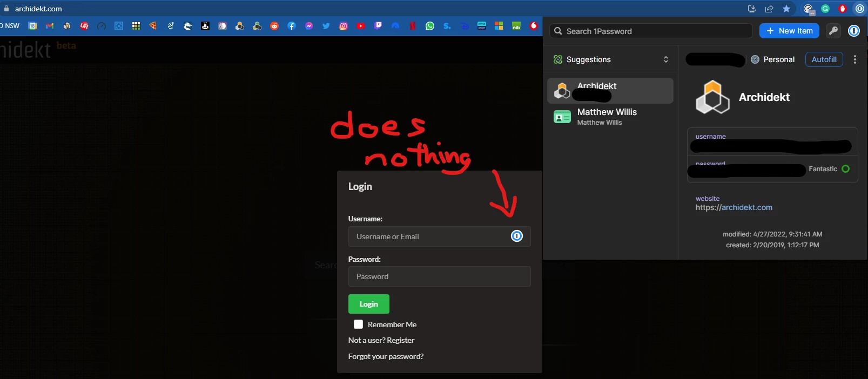868x379 pixels.
Task: Open the nib bookmark icon
Action: click(516, 26)
